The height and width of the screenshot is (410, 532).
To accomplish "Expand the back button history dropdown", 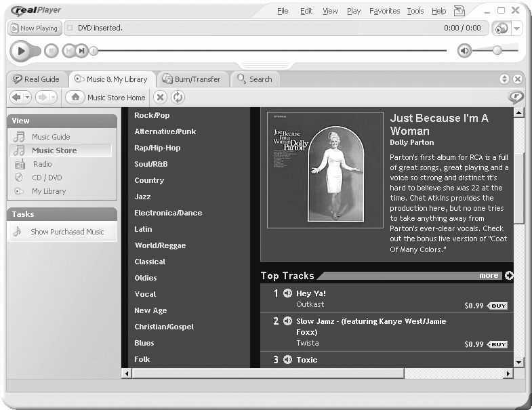I will click(28, 98).
